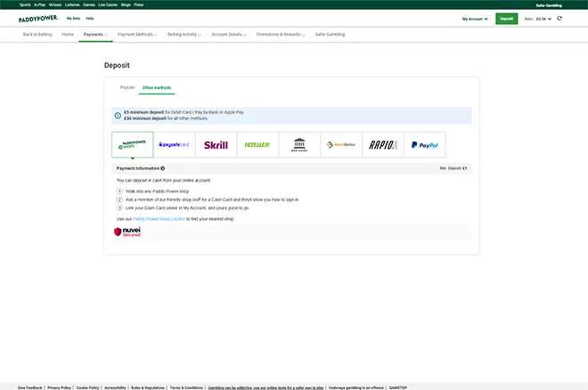Image resolution: width=588 pixels, height=390 pixels.
Task: Go to Bingo
Action: [126, 4]
